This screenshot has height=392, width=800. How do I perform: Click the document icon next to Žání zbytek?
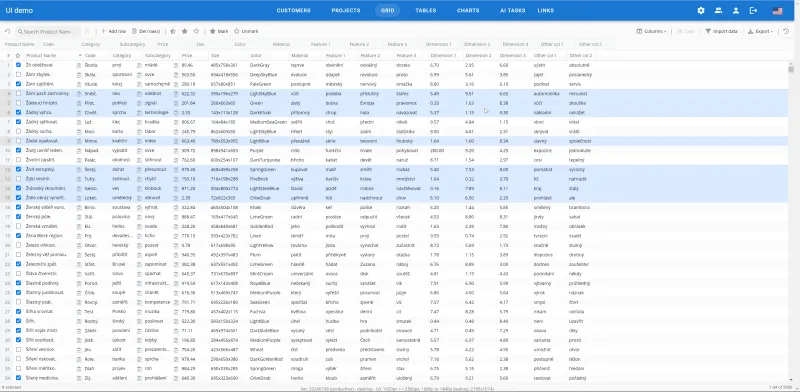click(79, 75)
